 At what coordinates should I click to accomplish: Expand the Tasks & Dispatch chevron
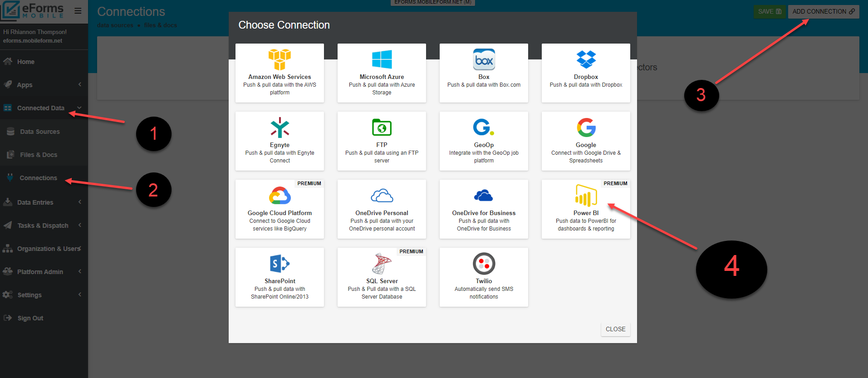[80, 225]
